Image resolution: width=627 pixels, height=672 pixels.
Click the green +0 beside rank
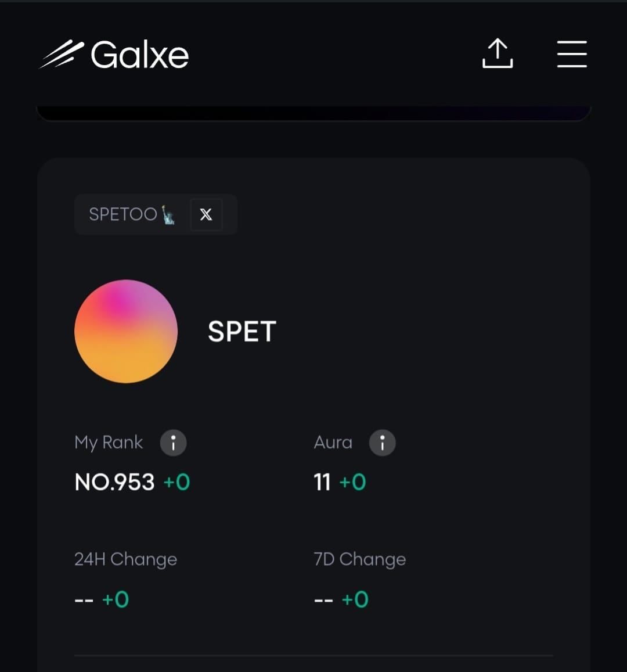(176, 482)
